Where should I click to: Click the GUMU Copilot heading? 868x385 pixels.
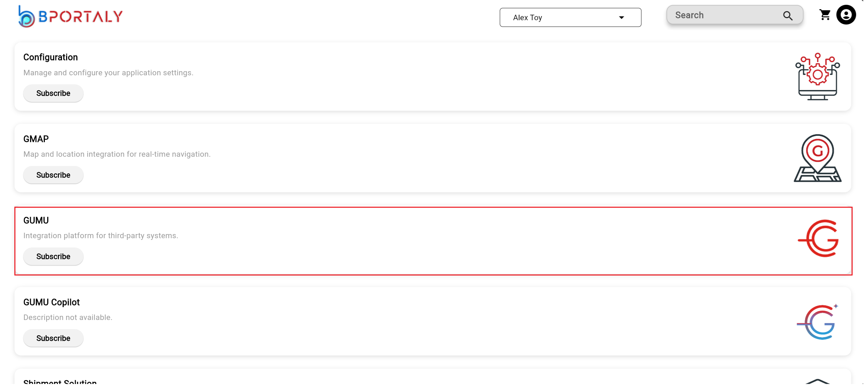(51, 302)
